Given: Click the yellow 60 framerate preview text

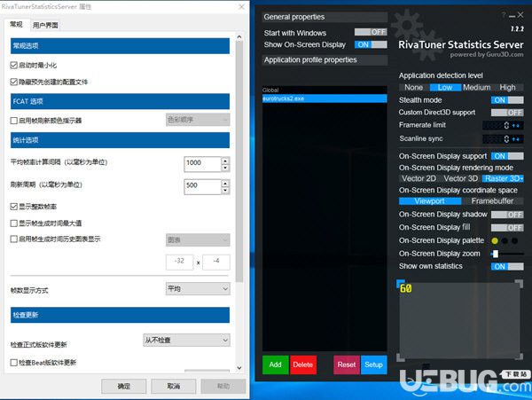Looking at the screenshot, I should 406,288.
